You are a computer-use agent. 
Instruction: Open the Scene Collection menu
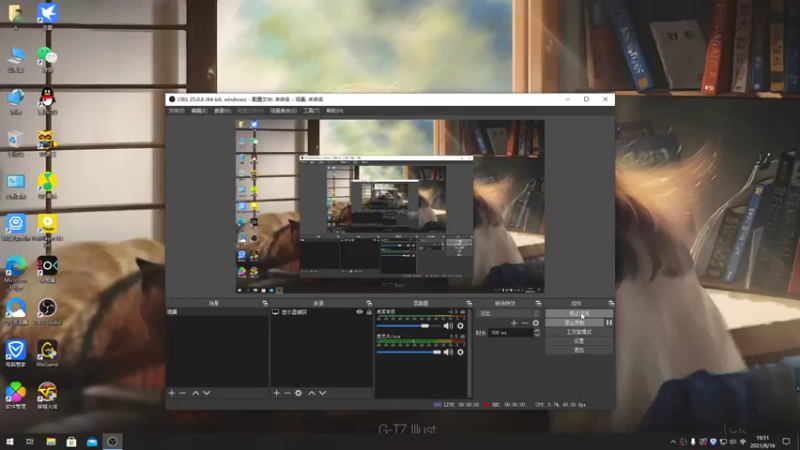pyautogui.click(x=283, y=111)
